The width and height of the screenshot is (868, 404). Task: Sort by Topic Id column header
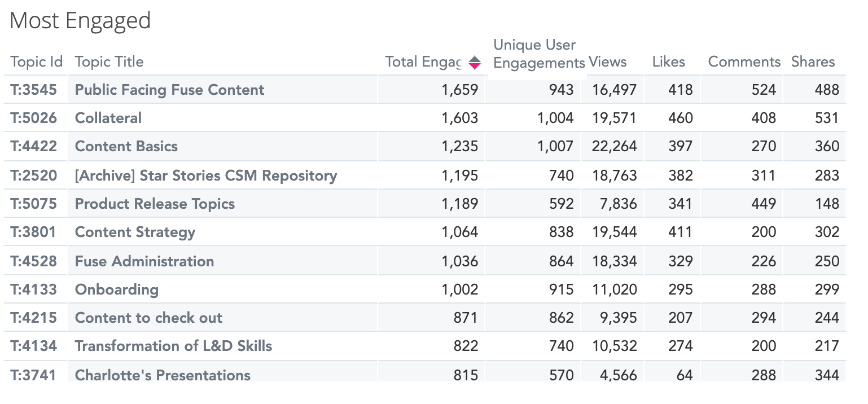[x=36, y=62]
